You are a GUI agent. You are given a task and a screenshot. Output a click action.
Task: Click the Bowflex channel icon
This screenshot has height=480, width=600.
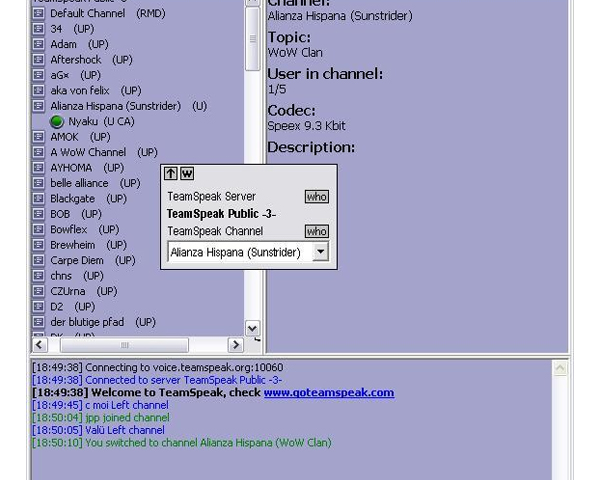(x=38, y=230)
